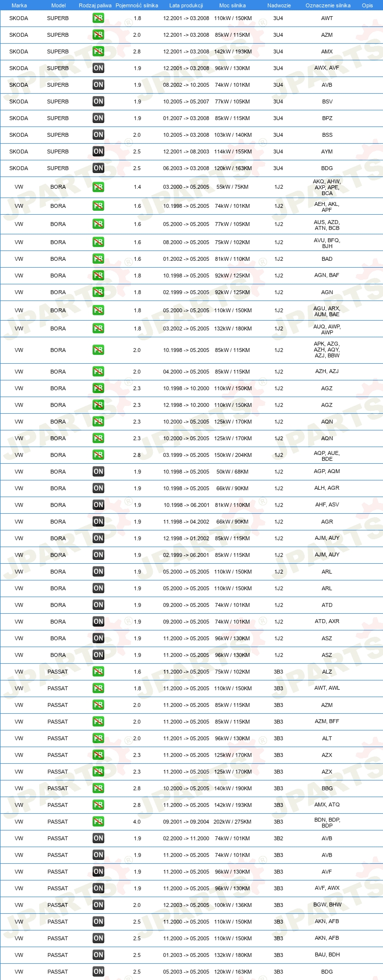Viewport: 383px width, 980px height.
Task: Select the power cell 55kW / 75KM
Action: coord(233,187)
